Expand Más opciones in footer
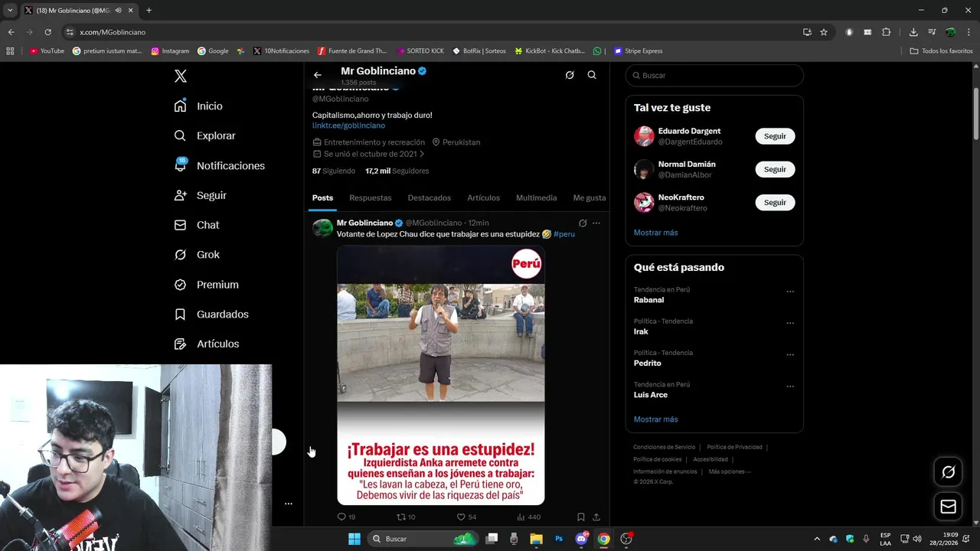 click(730, 471)
